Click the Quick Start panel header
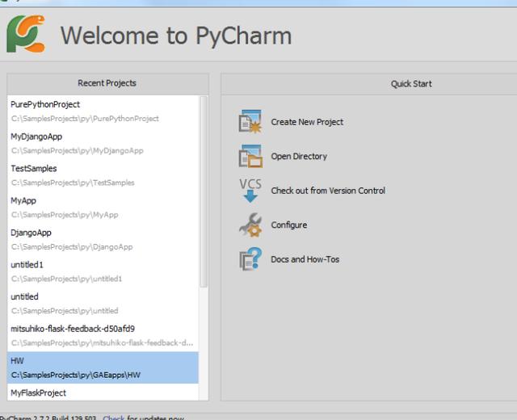The image size is (517, 420). (x=368, y=84)
